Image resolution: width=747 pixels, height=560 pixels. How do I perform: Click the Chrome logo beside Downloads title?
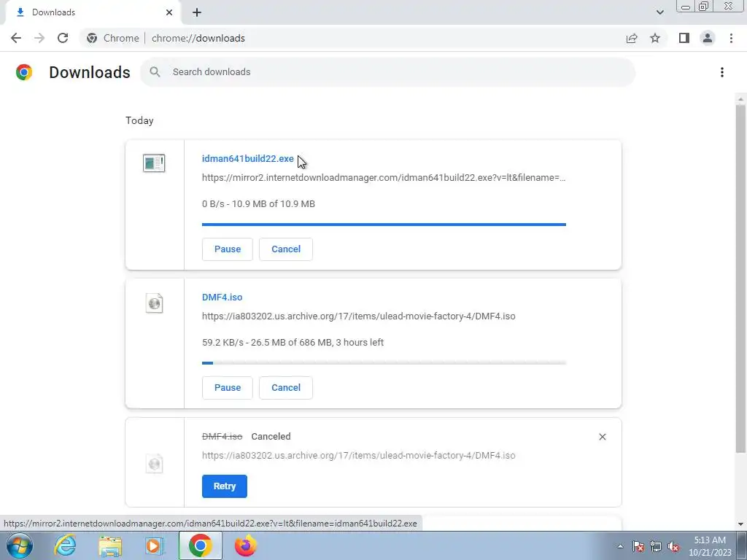(24, 72)
